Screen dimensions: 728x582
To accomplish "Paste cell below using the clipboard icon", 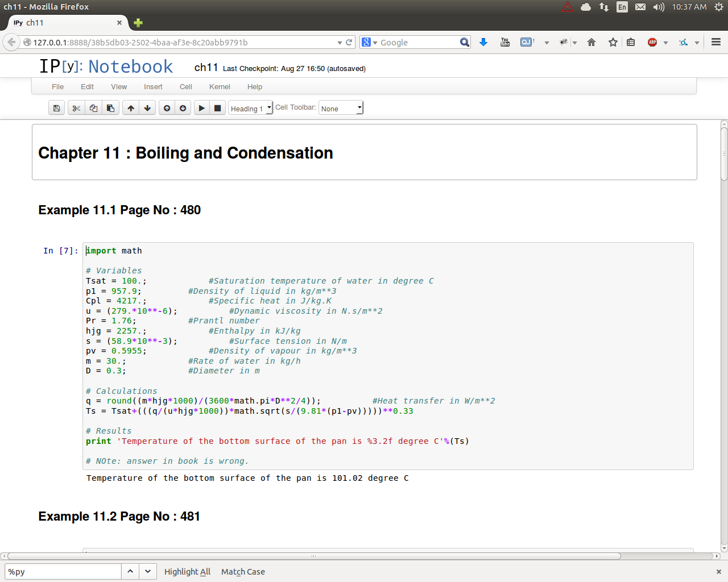I will click(110, 108).
